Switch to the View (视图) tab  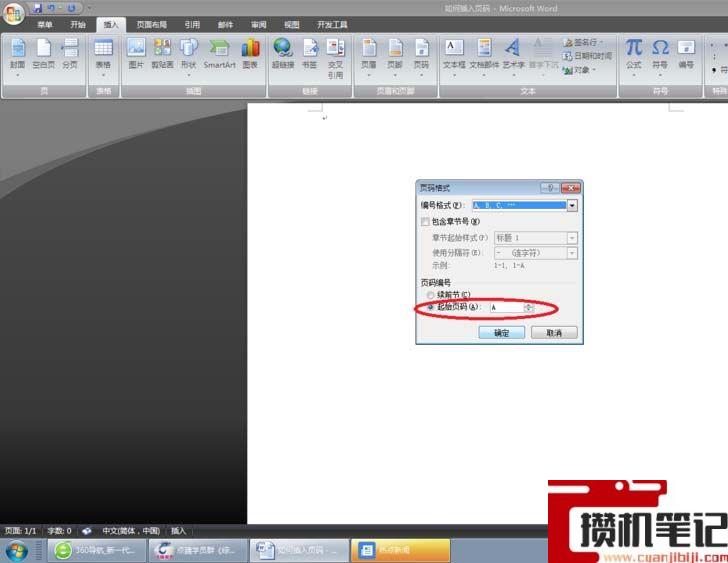pos(292,25)
